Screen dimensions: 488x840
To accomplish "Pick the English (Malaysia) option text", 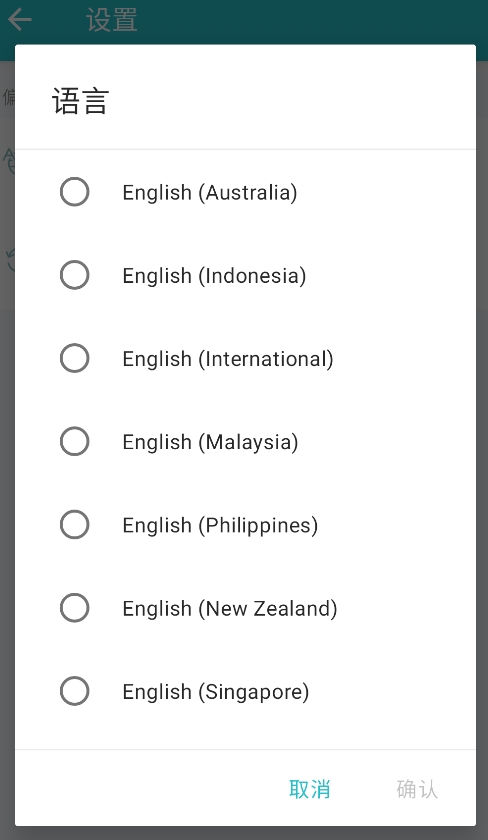I will click(x=210, y=442).
